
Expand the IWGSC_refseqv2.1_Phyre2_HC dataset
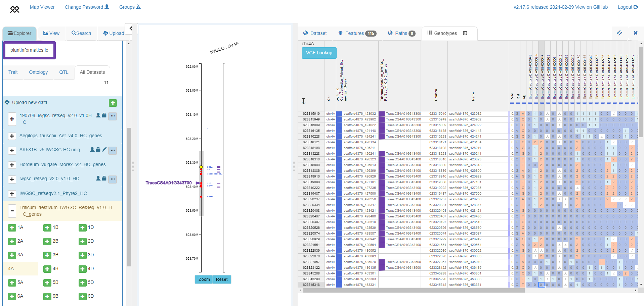[12, 194]
